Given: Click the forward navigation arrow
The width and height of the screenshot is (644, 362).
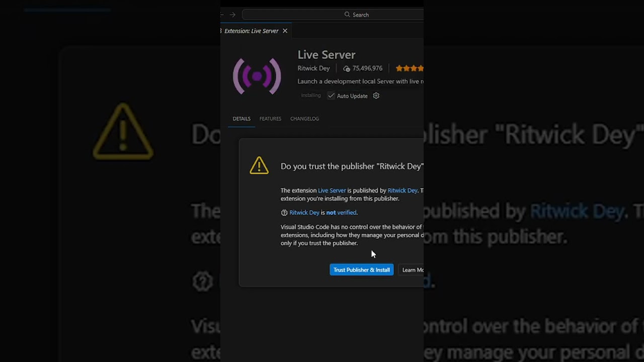Looking at the screenshot, I should (x=232, y=15).
